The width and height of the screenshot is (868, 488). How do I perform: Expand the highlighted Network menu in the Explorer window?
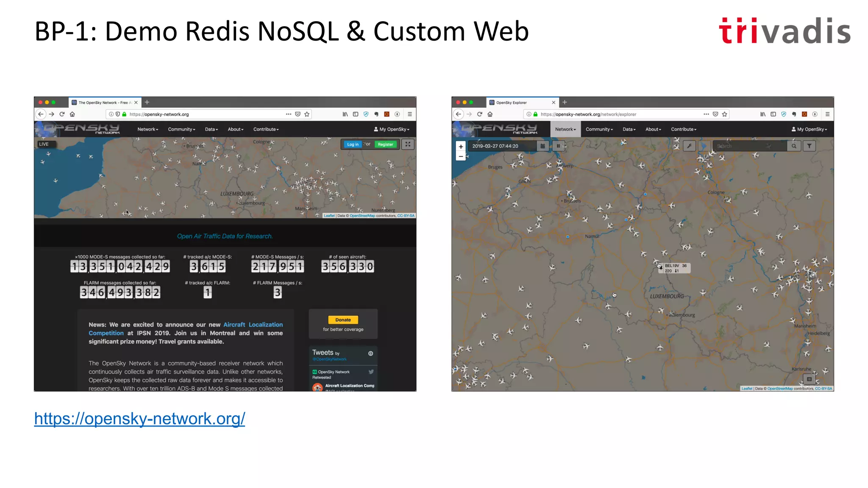565,129
